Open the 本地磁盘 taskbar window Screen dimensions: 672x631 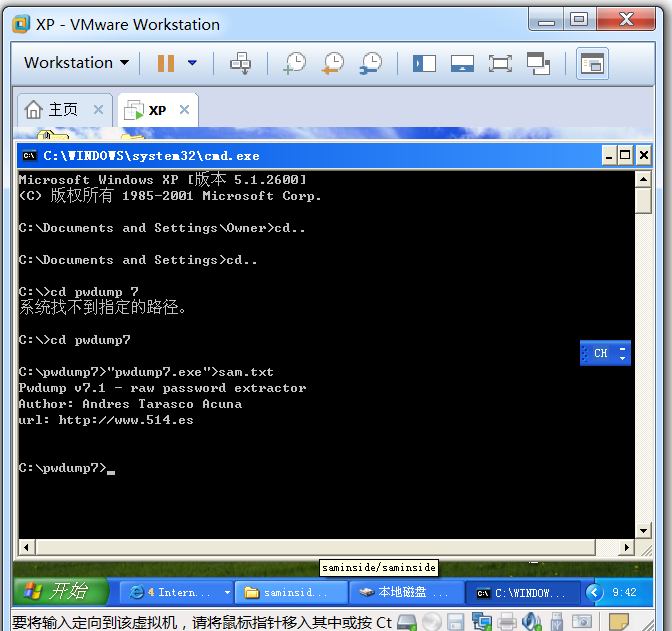(406, 592)
